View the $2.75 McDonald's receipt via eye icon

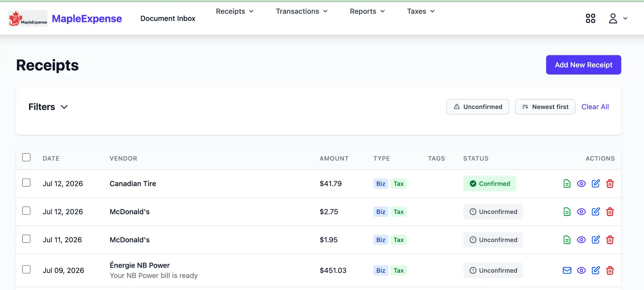[x=581, y=212]
